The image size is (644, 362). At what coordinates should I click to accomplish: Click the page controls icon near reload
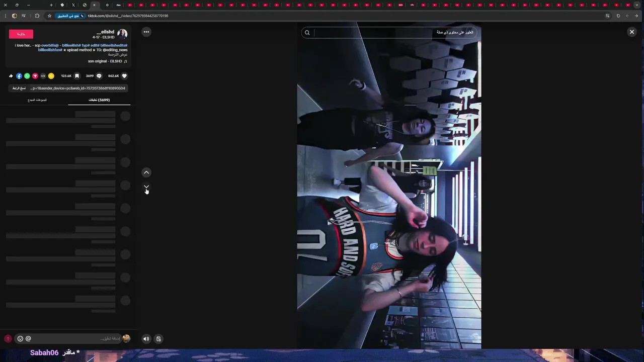(x=607, y=16)
